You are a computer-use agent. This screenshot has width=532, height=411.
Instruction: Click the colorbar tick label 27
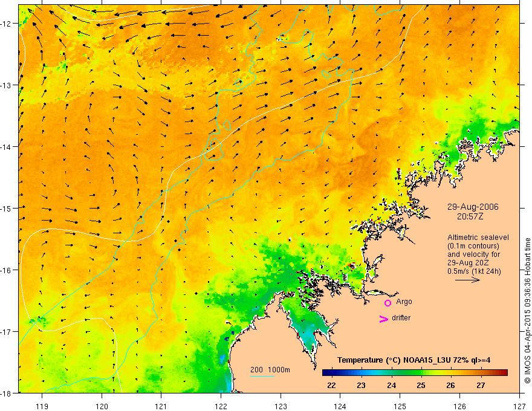481,385
